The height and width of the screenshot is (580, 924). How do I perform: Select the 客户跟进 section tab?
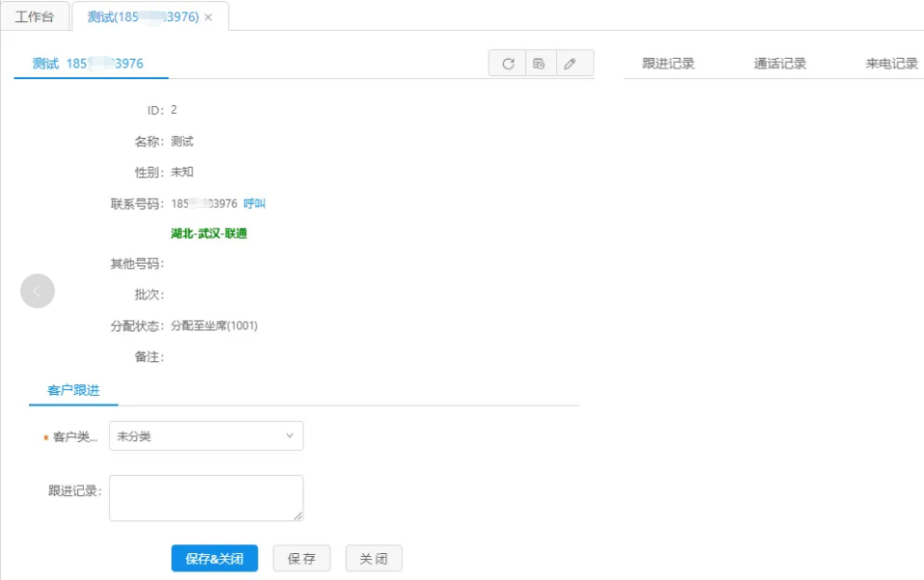click(x=73, y=390)
